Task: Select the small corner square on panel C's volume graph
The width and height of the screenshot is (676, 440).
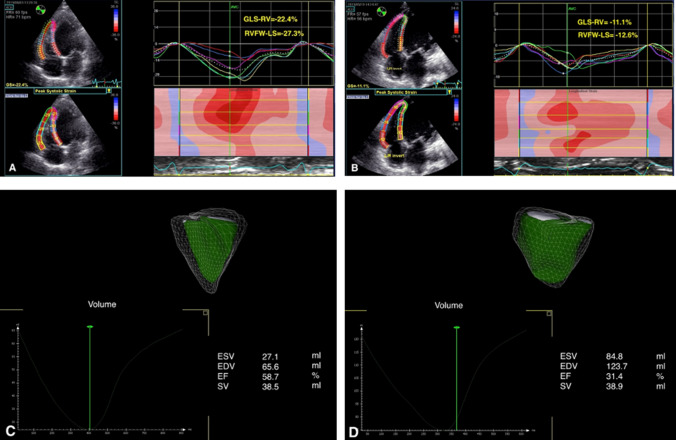Action: click(x=205, y=313)
